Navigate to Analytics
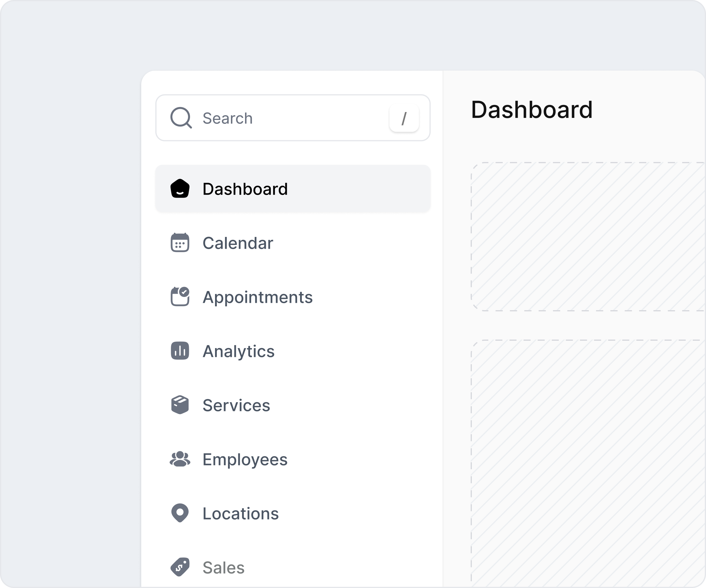This screenshot has width=706, height=588. [x=238, y=351]
